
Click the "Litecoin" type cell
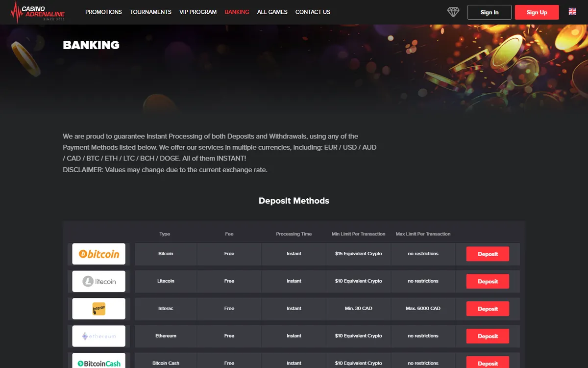(x=166, y=281)
